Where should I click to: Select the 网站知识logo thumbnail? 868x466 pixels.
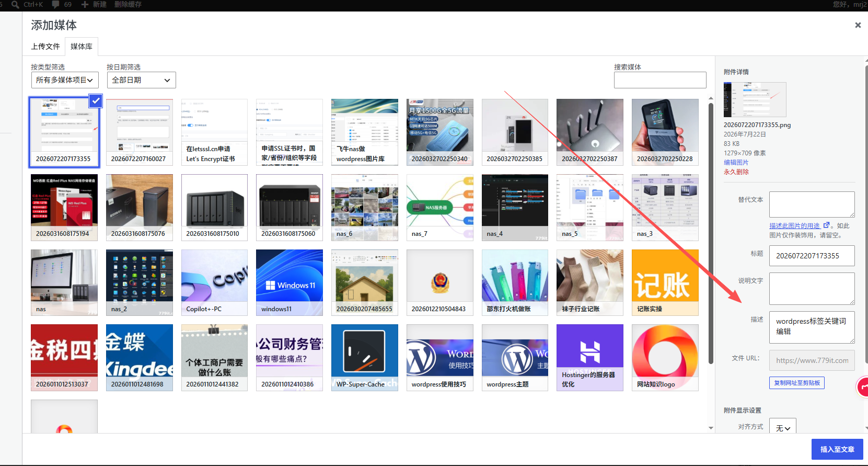[x=665, y=358]
